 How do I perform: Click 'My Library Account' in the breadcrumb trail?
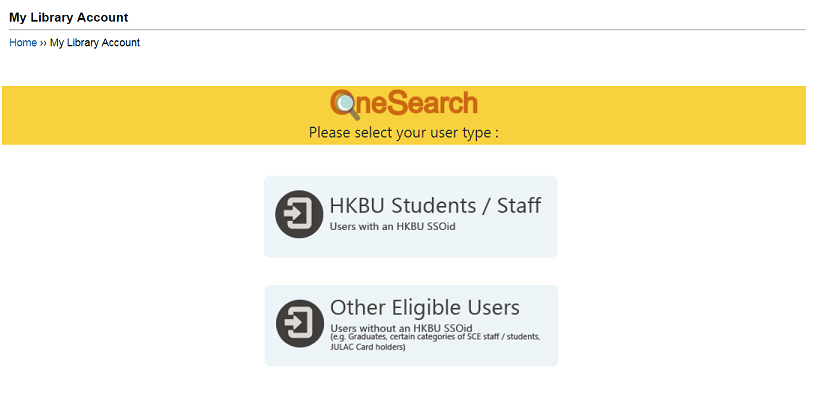95,42
